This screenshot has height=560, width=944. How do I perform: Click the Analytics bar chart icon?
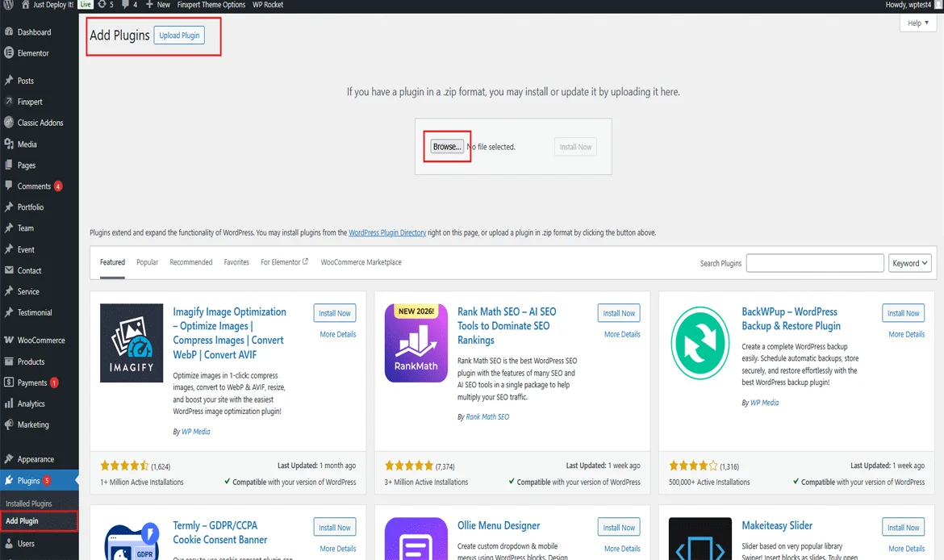9,403
